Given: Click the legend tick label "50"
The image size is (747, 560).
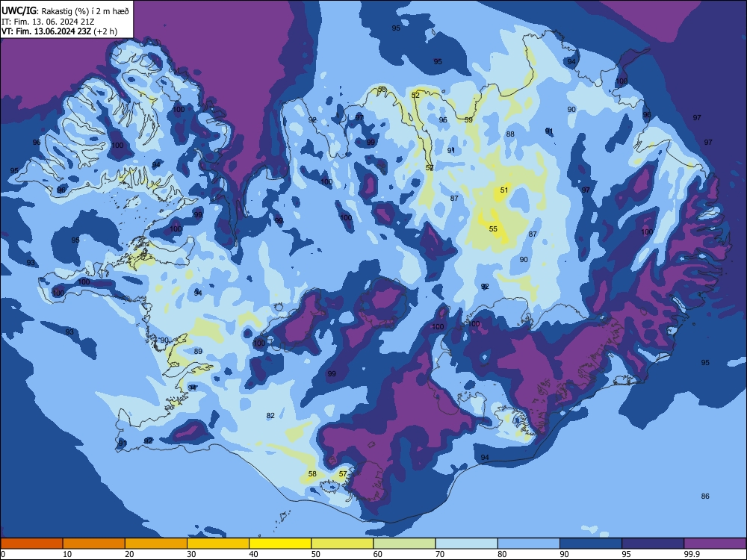Looking at the screenshot, I should pos(315,554).
